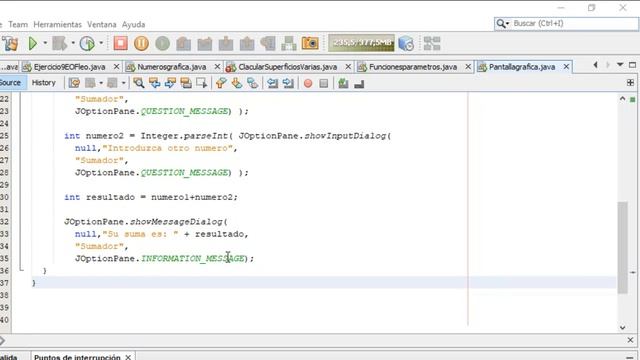Click the profiler cube icon beside the memory bar
The width and height of the screenshot is (640, 360).
(406, 43)
